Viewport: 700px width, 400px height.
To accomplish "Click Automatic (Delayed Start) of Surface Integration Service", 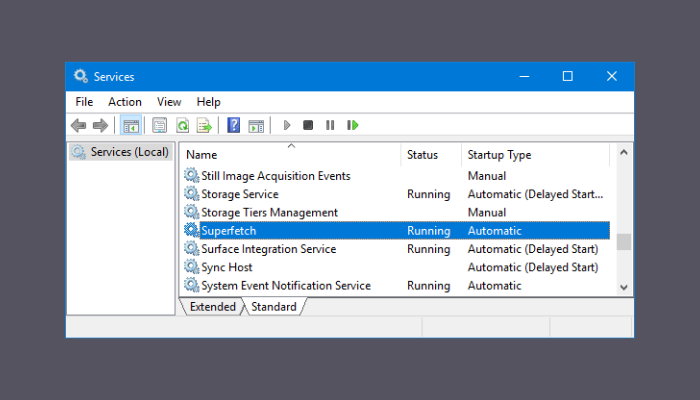I will tap(533, 249).
